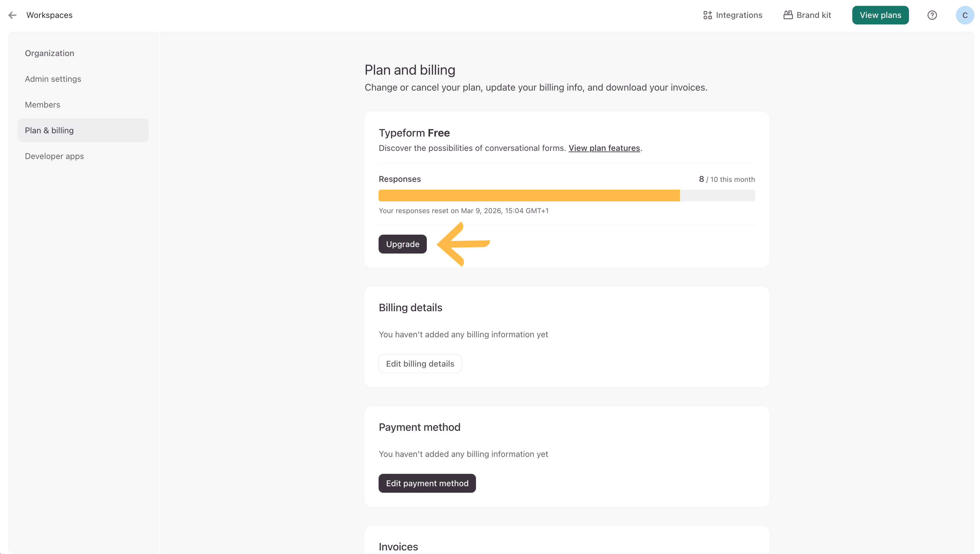The image size is (980, 554).
Task: Click the Invoices section heading
Action: (398, 547)
